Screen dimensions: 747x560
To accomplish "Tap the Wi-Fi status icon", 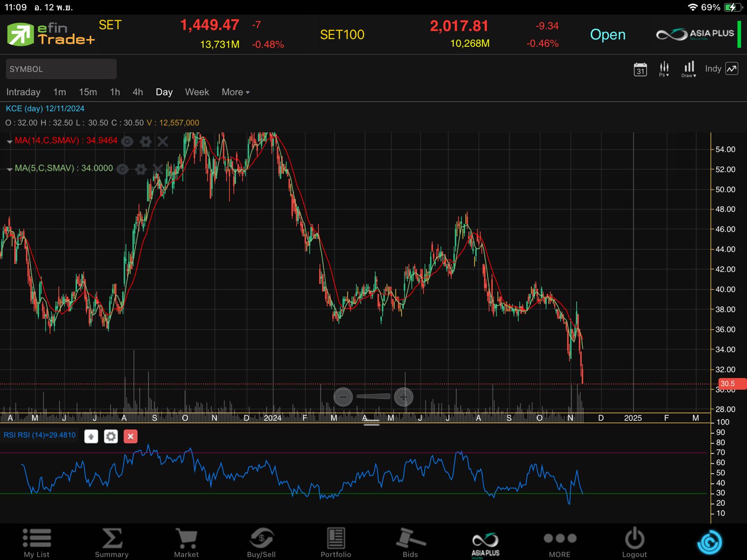I will coord(693,7).
